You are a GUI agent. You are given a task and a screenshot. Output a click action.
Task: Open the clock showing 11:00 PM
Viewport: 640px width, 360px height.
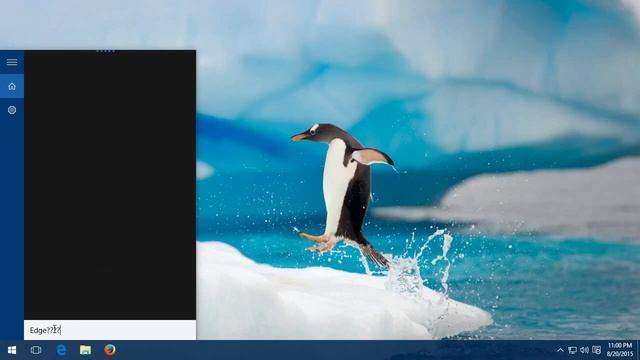click(x=620, y=350)
